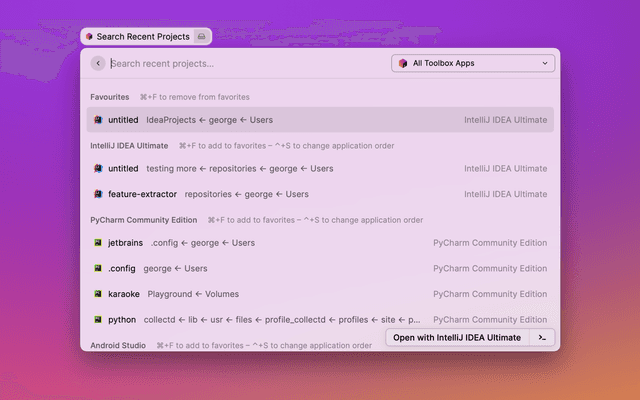The image size is (640, 400).
Task: Click the keyboard icon next to title
Action: click(201, 36)
